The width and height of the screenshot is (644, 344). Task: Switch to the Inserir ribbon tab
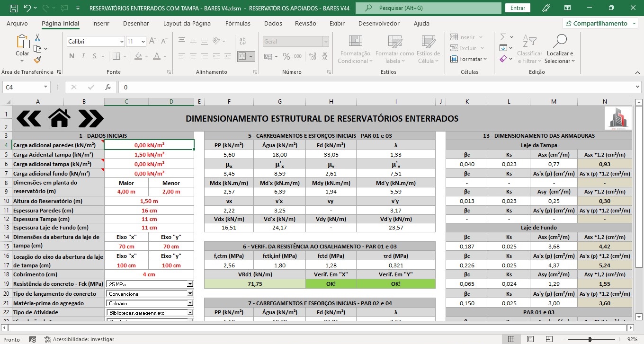click(100, 23)
